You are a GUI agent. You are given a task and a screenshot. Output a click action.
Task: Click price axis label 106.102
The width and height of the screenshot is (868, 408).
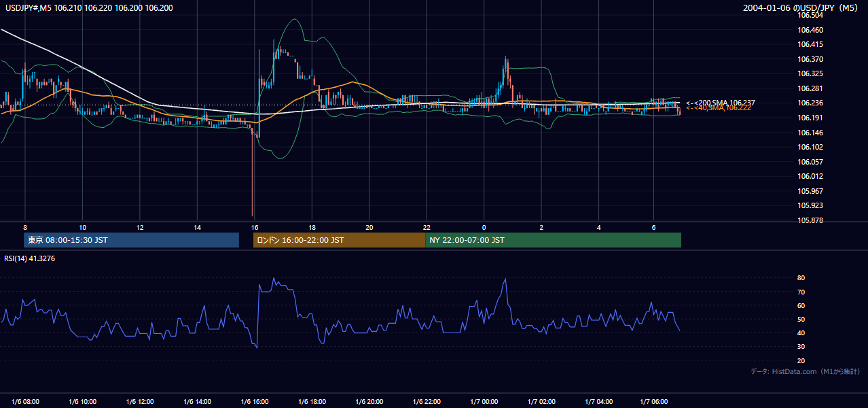coord(810,147)
